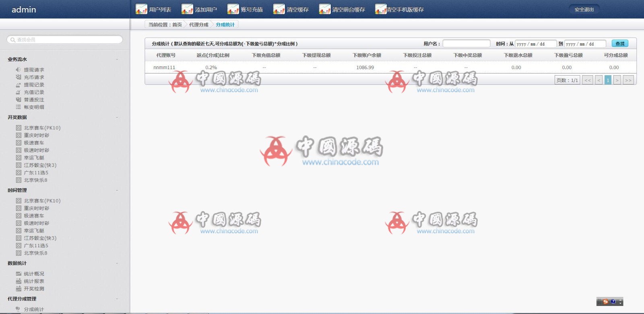The width and height of the screenshot is (644, 314).
Task: Click the blue help icon in the tray
Action: (x=613, y=302)
